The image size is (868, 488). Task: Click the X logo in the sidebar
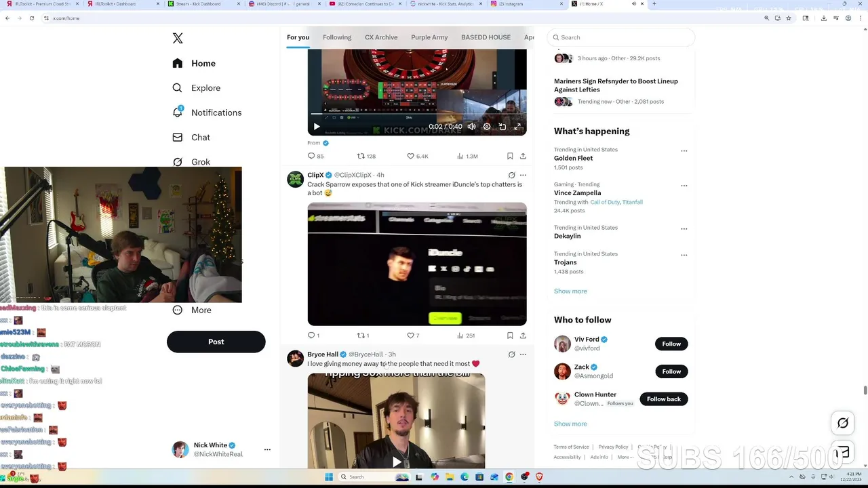point(178,39)
